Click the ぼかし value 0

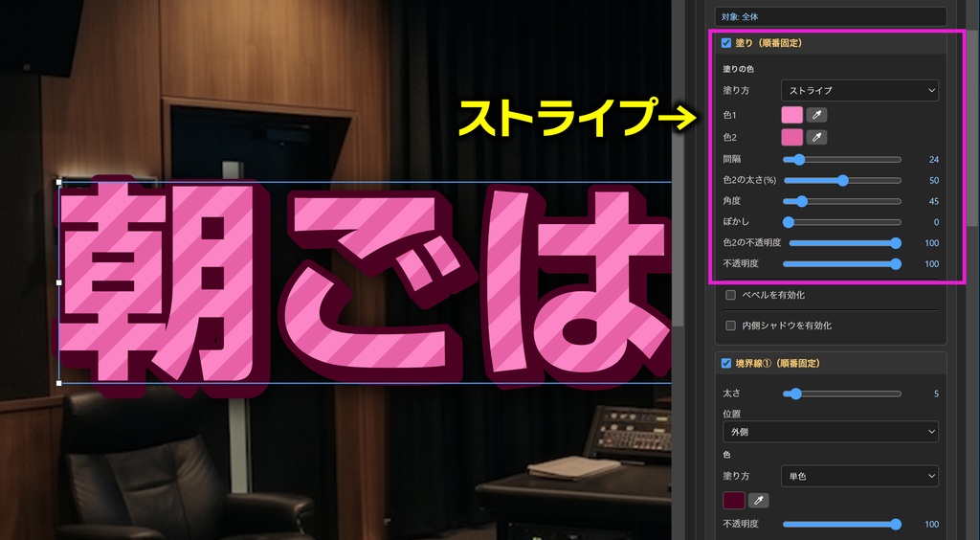936,222
